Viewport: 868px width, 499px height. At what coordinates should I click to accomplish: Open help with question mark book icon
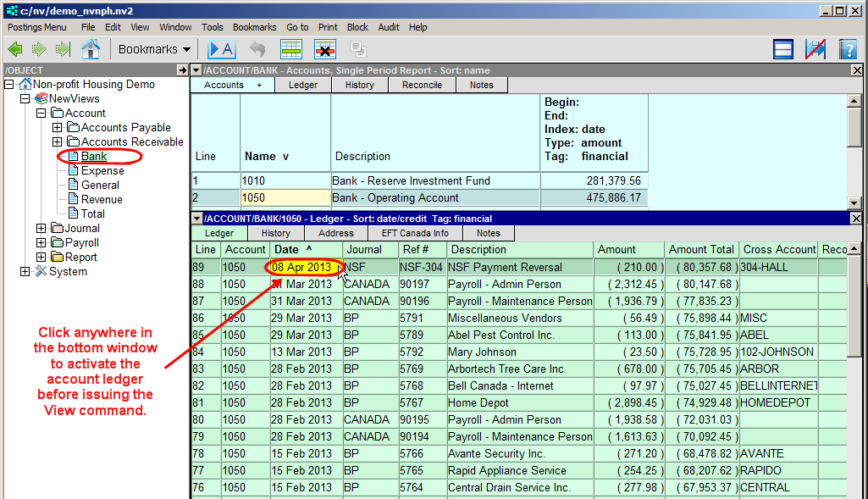coord(848,49)
